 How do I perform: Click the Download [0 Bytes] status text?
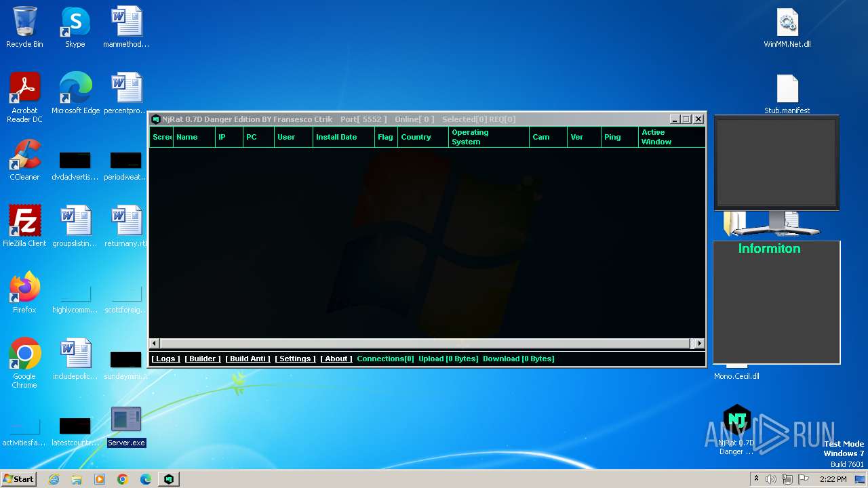click(519, 359)
